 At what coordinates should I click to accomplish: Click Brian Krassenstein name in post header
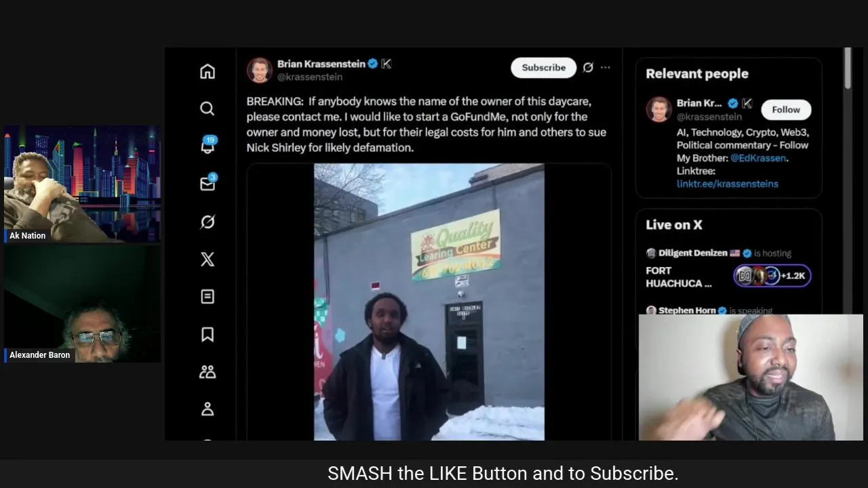point(321,64)
